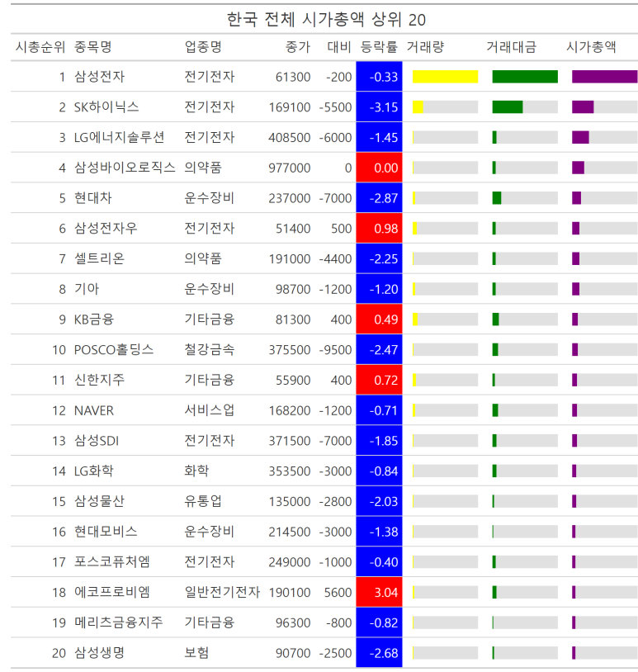Screen dimensions: 638x672
Task: Click the 업종명 column header
Action: [203, 47]
